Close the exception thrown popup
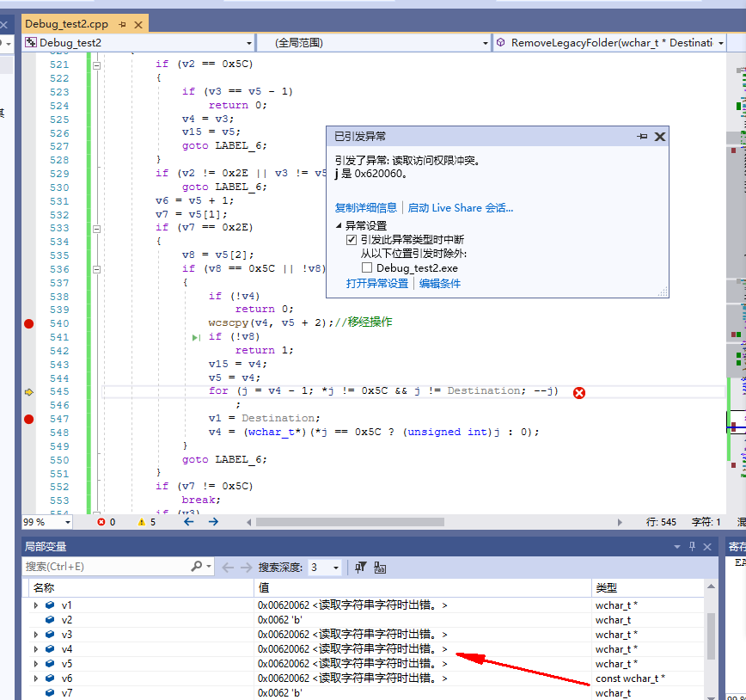Screen dimensions: 746x700 coord(660,137)
